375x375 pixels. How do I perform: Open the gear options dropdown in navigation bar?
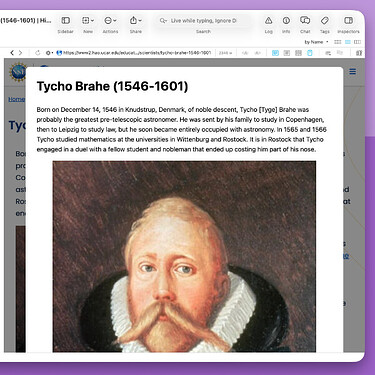click(49, 53)
